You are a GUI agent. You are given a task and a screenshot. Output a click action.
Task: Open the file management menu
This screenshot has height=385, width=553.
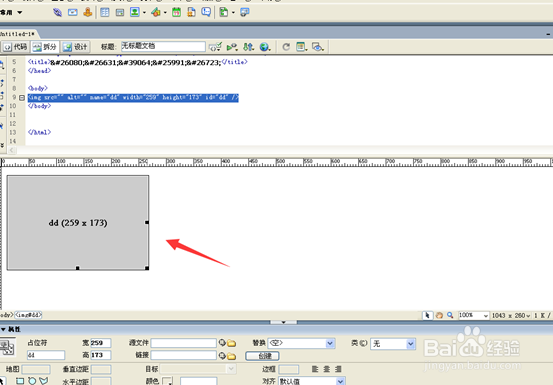[x=249, y=47]
